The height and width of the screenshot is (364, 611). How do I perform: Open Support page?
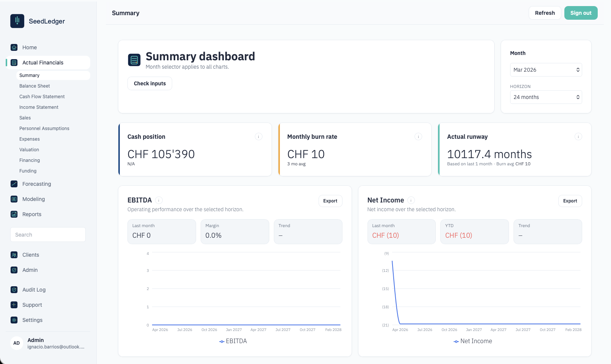pyautogui.click(x=48, y=305)
